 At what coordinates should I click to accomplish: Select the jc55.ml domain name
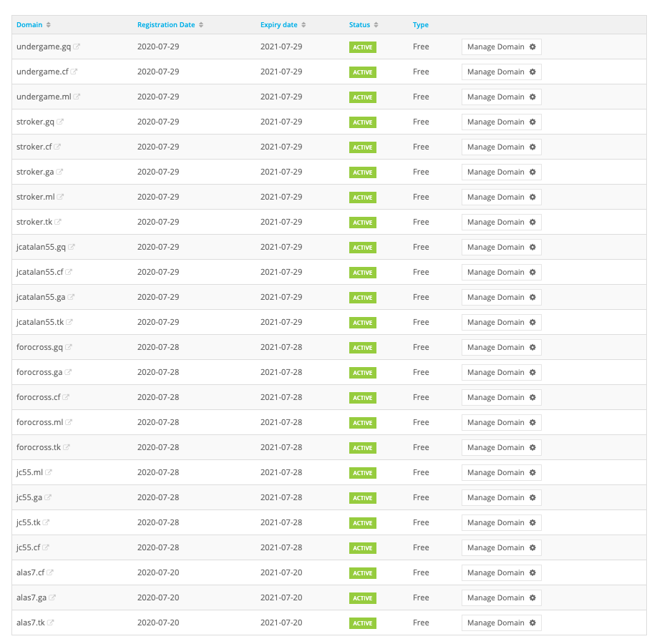pos(29,472)
